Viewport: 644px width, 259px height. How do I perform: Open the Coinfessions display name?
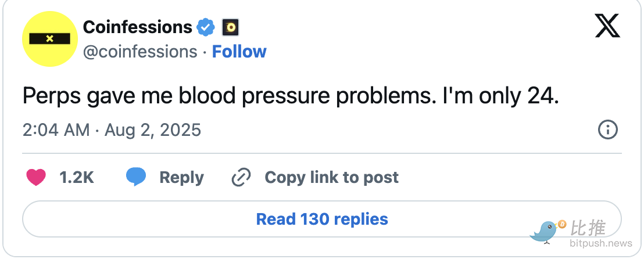pyautogui.click(x=138, y=27)
